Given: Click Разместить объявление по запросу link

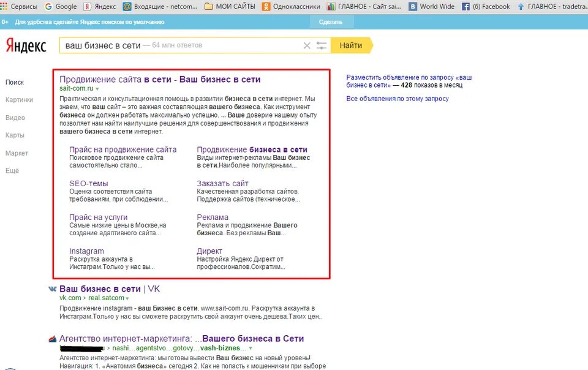Looking at the screenshot, I should click(409, 81).
